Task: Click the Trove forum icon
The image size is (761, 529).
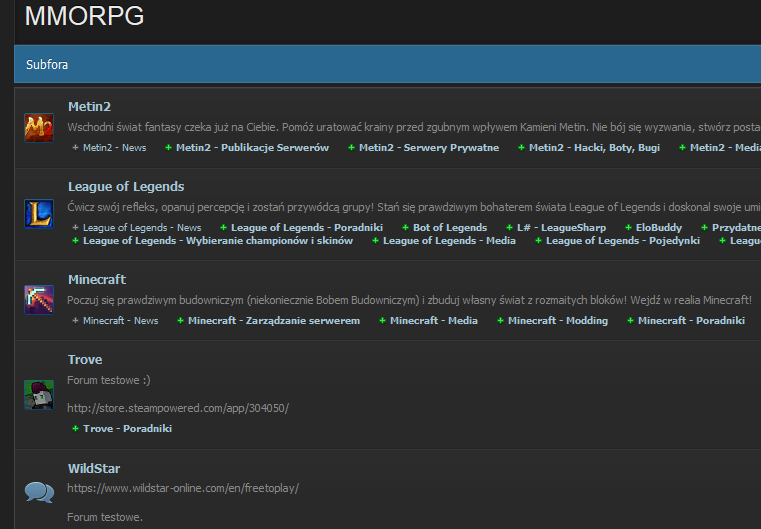Action: [x=39, y=395]
